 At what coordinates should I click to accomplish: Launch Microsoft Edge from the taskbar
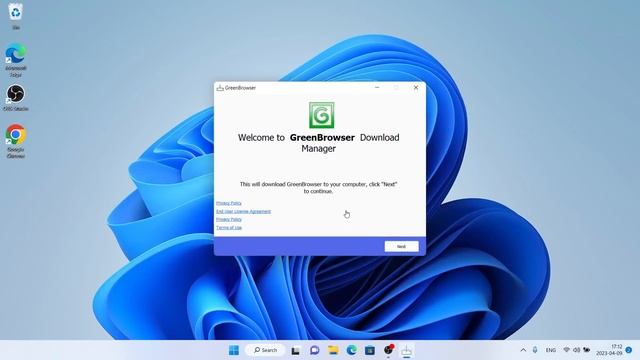pyautogui.click(x=351, y=350)
